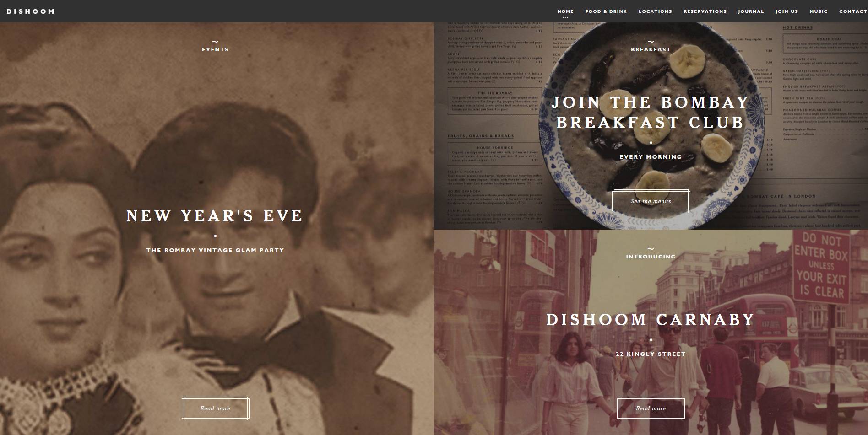This screenshot has height=435, width=868.
Task: Select Join Us in the navigation
Action: pyautogui.click(x=787, y=11)
